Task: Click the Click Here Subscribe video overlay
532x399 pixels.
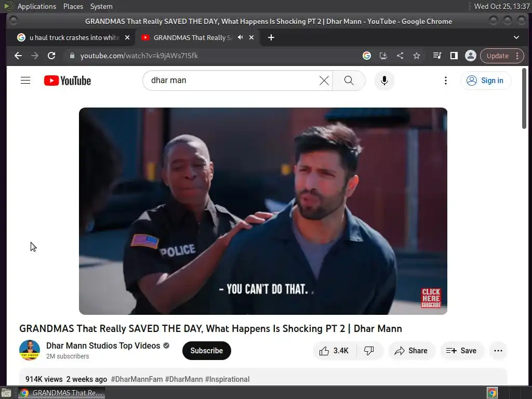Action: coord(431,298)
